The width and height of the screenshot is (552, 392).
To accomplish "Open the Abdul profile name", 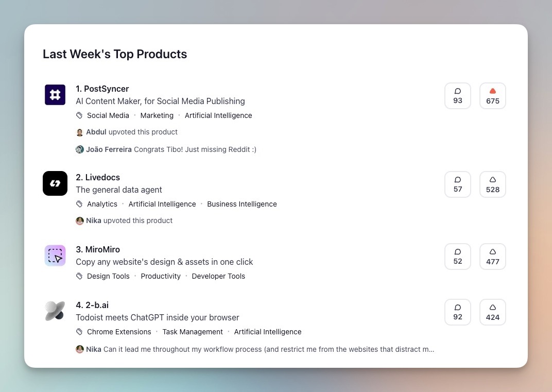I will (96, 132).
